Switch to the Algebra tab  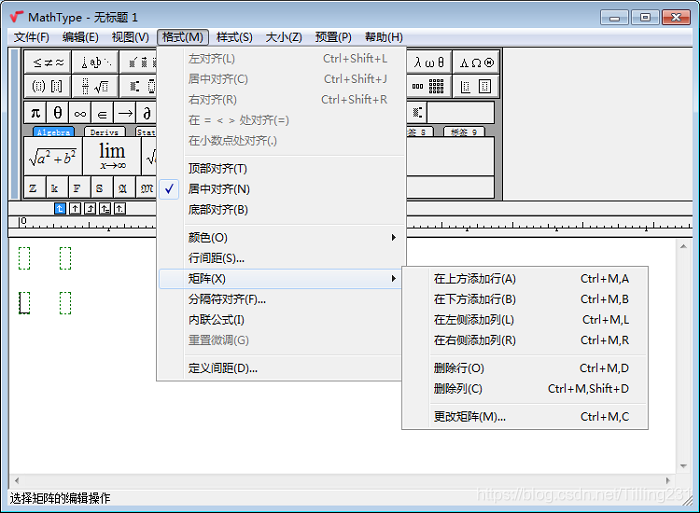54,132
